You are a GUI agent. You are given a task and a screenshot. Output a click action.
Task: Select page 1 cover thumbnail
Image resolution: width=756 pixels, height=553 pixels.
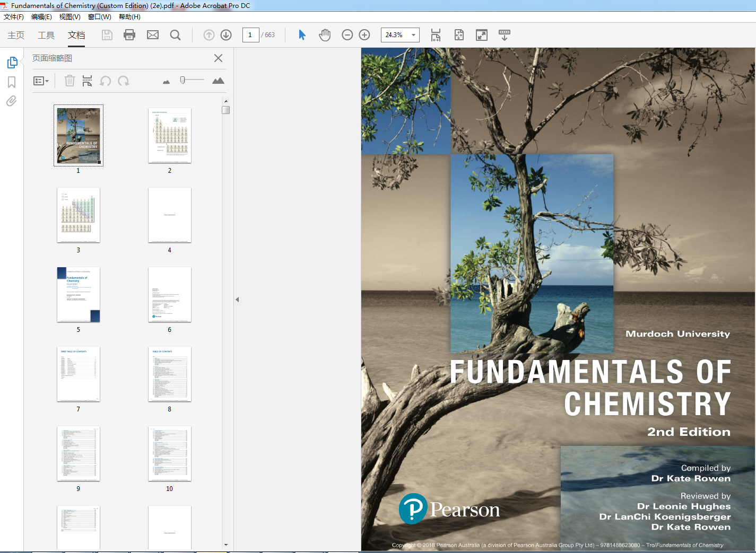click(x=79, y=136)
